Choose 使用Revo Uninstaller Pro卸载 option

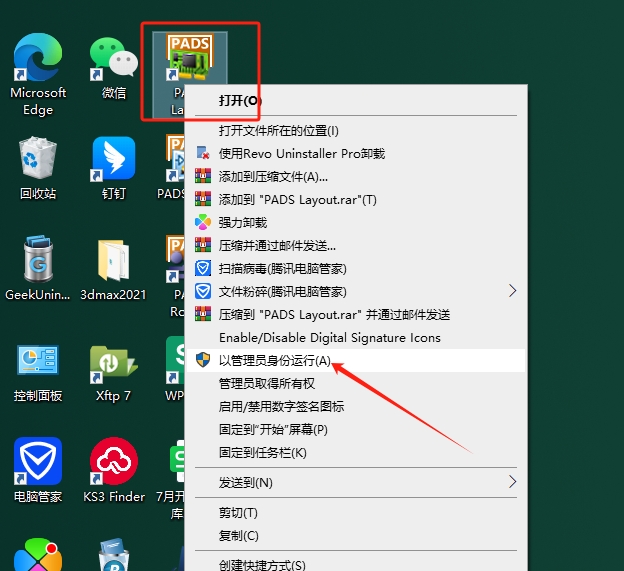point(301,154)
